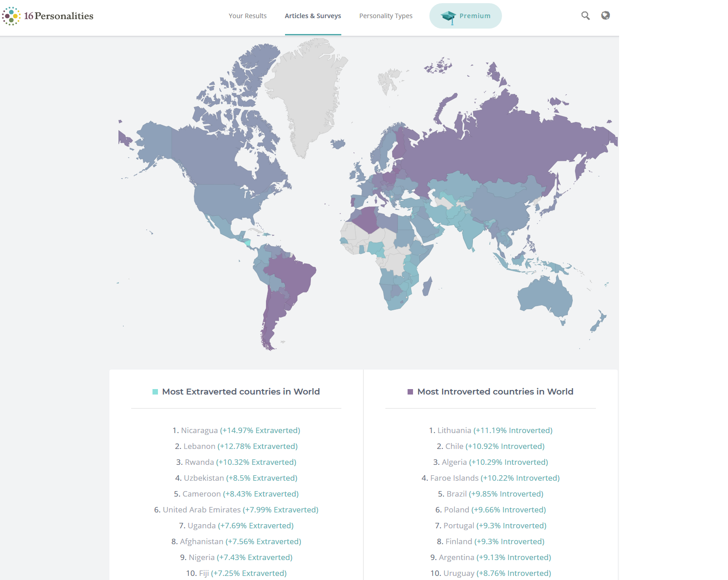Select the Articles & Surveys tab
Screen dimensions: 728x580
tap(313, 16)
